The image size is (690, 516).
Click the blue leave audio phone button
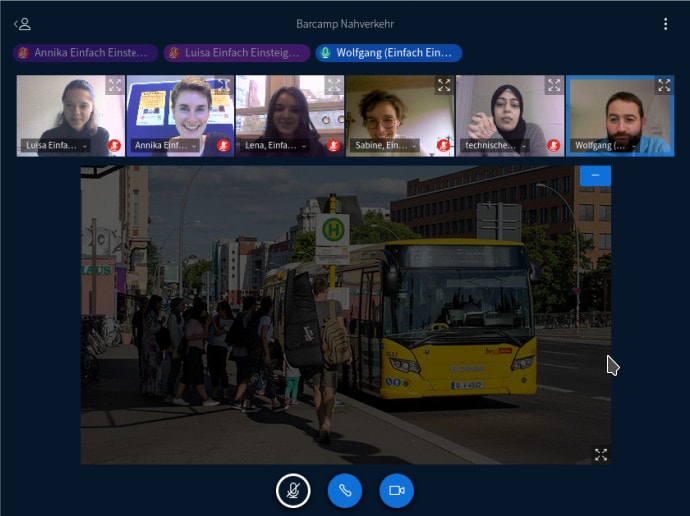(x=345, y=490)
